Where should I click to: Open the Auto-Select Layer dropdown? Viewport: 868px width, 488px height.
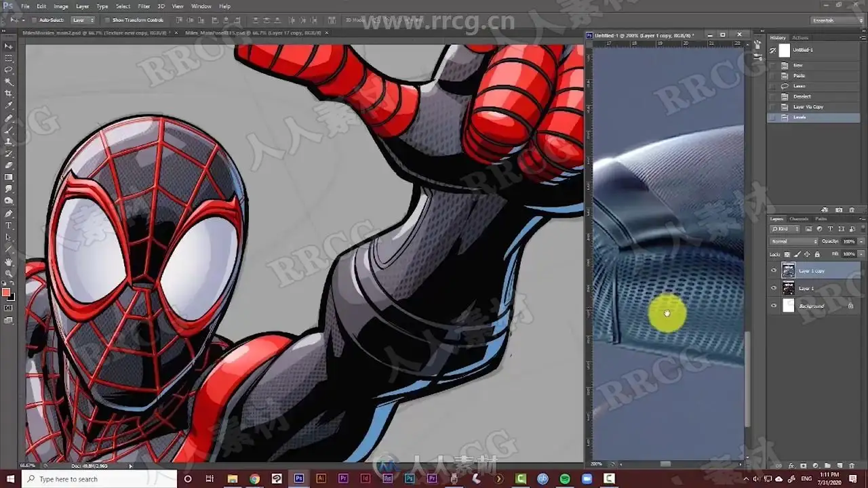coord(83,20)
